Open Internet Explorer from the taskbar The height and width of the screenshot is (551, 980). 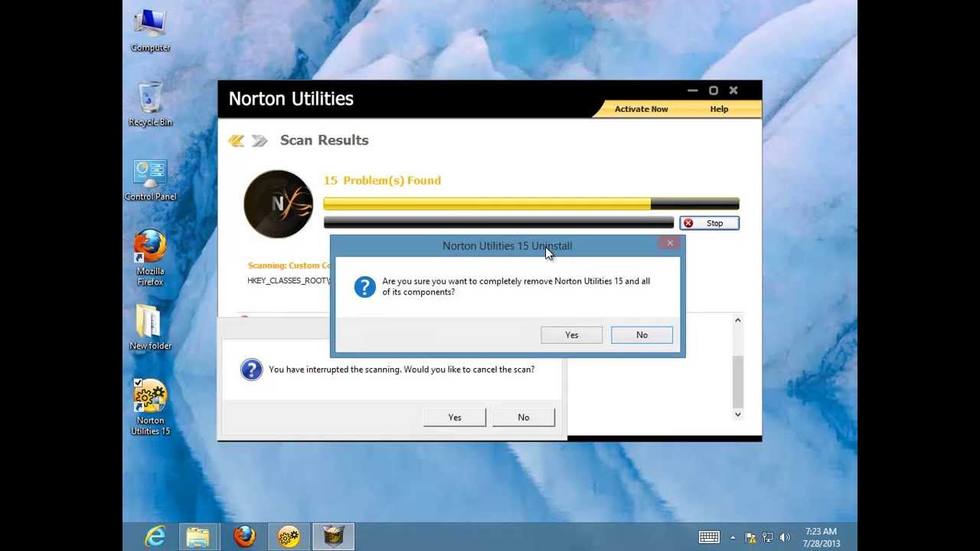click(x=155, y=536)
